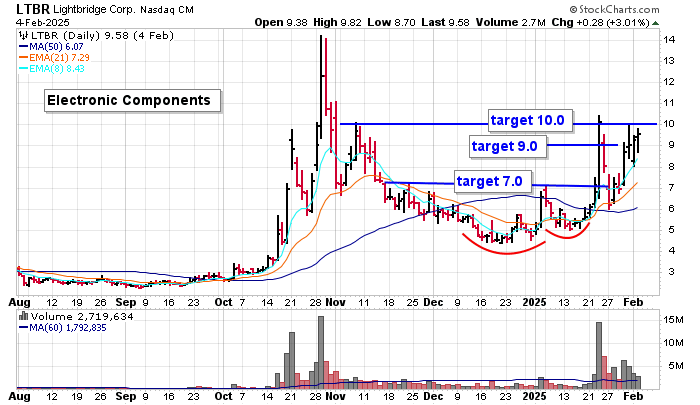This screenshot has height=405, width=700.
Task: Click the volume bars icon beside Volume 2,719,634
Action: 24,317
